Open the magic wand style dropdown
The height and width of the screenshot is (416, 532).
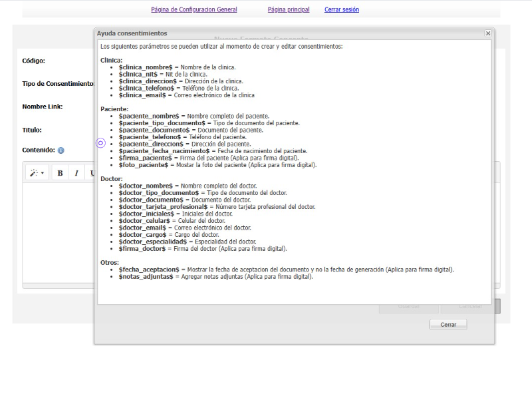(x=37, y=173)
